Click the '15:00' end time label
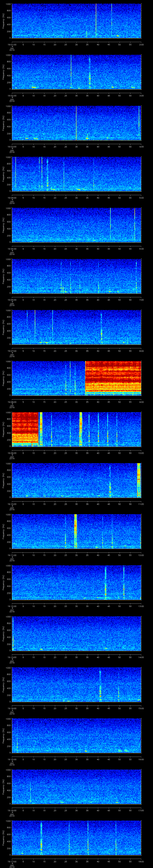 [x=141, y=708]
